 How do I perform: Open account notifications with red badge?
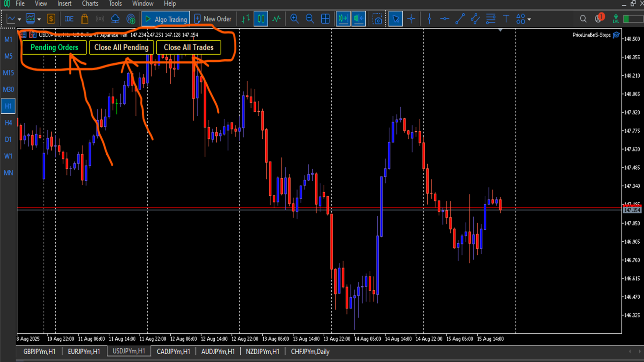599,18
